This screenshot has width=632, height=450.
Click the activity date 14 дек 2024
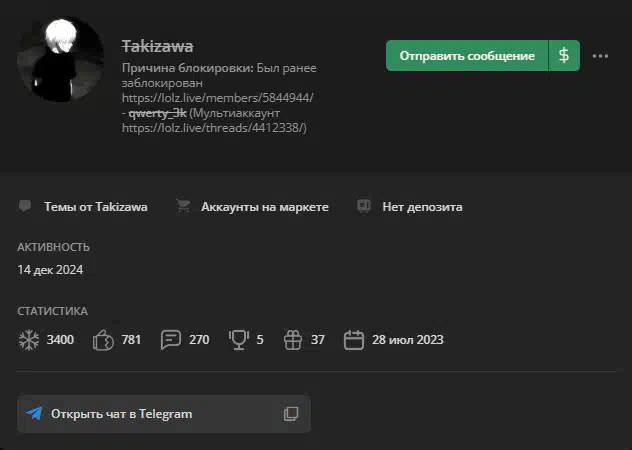tap(50, 270)
